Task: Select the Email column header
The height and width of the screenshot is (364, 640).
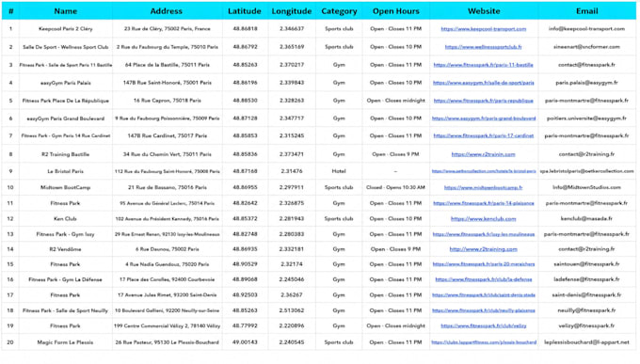Action: 586,11
